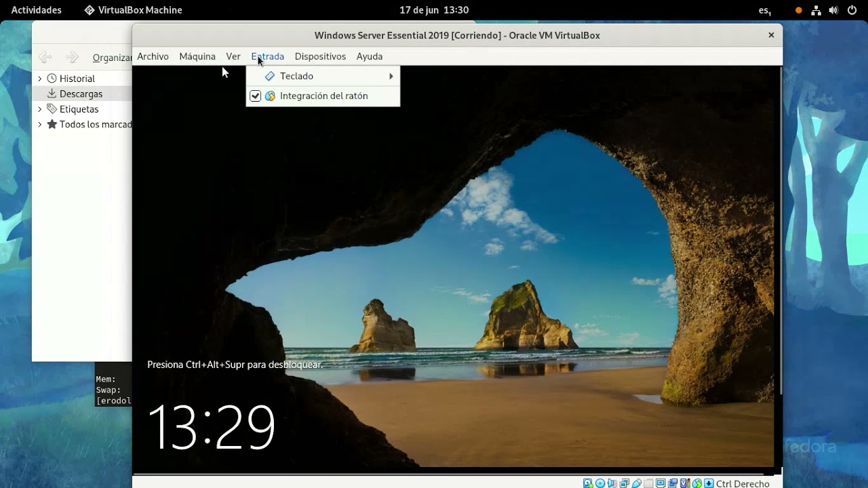868x488 pixels.
Task: Select Descargas in the library sidebar
Action: tap(82, 94)
